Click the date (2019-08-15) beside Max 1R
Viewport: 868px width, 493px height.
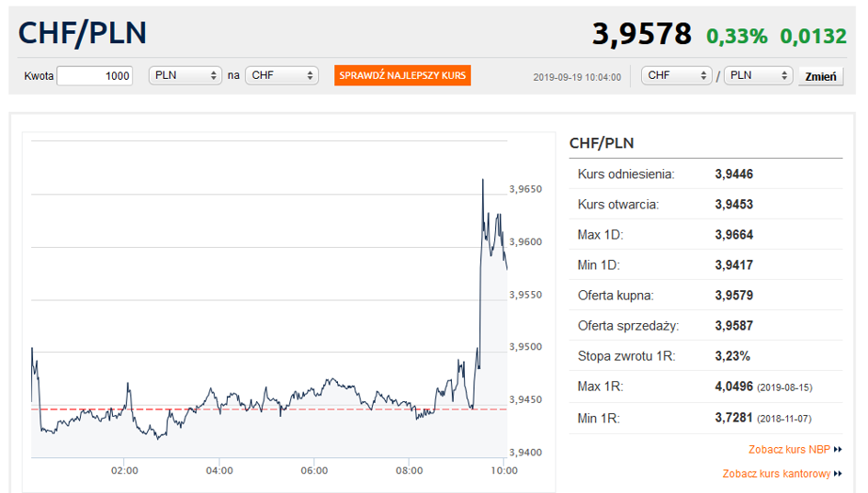point(784,387)
